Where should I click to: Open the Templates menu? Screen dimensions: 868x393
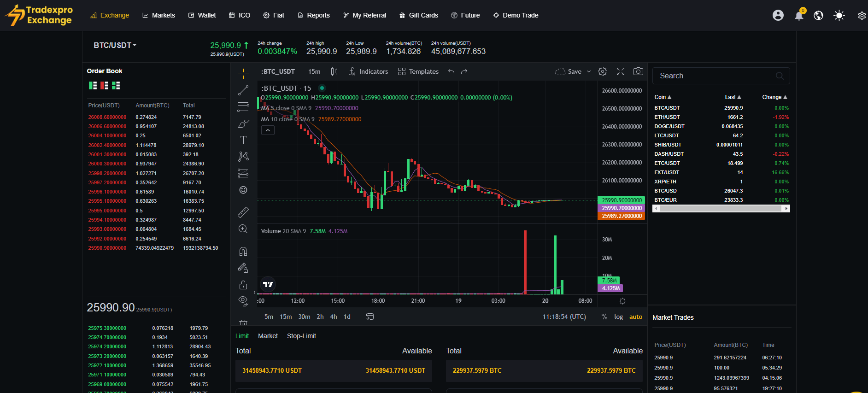pos(418,71)
